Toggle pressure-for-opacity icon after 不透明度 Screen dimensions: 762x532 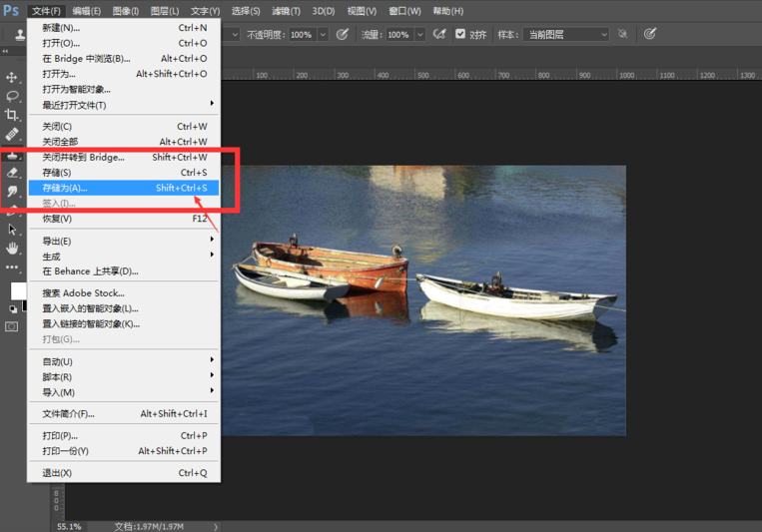click(x=343, y=34)
